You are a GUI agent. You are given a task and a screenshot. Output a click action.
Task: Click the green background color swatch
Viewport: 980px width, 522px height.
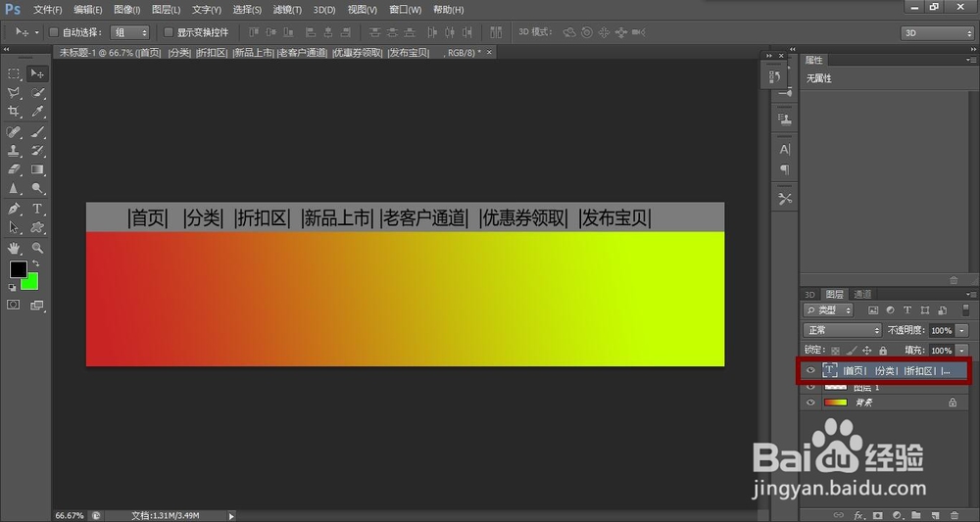[x=32, y=284]
